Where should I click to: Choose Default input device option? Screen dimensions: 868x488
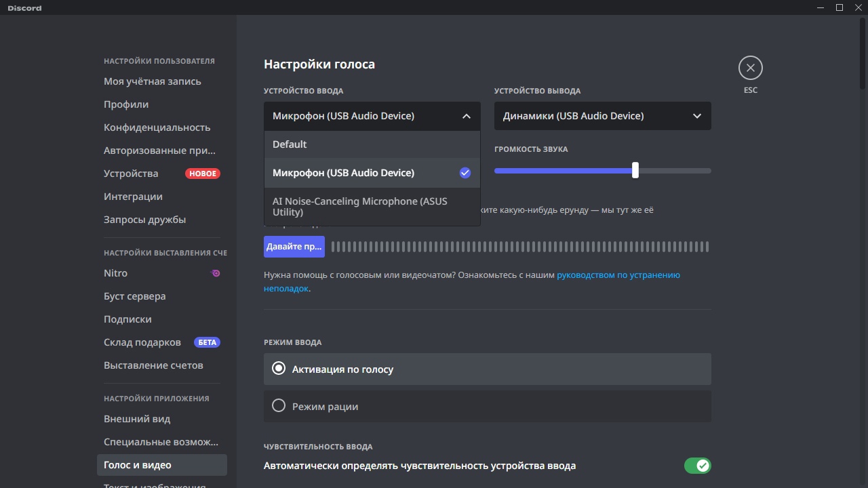(372, 144)
